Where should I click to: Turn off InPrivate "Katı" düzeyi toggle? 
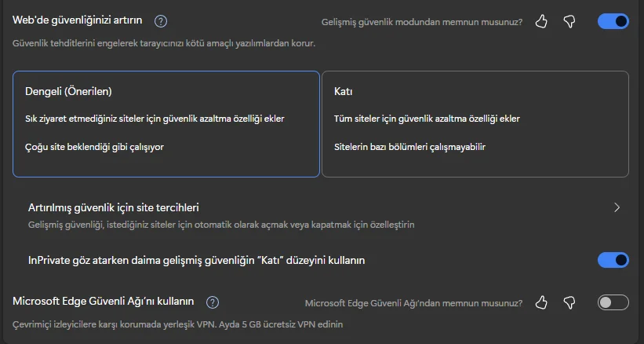click(613, 260)
